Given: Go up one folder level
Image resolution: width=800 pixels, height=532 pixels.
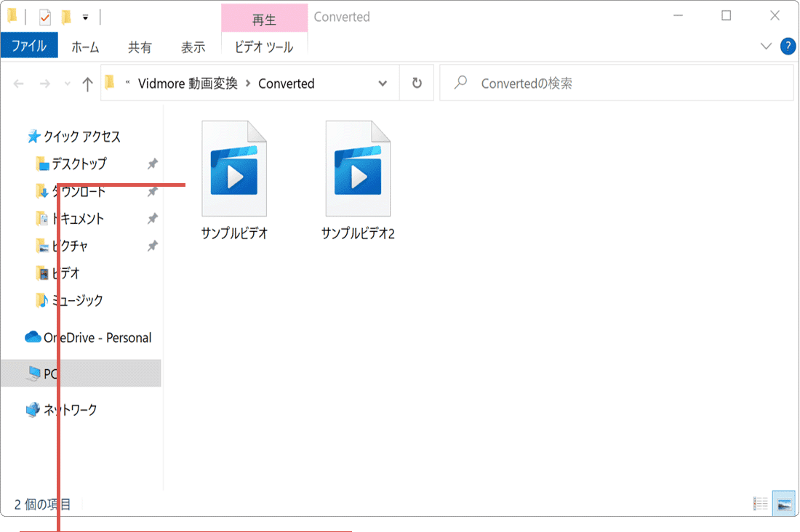Looking at the screenshot, I should (87, 83).
